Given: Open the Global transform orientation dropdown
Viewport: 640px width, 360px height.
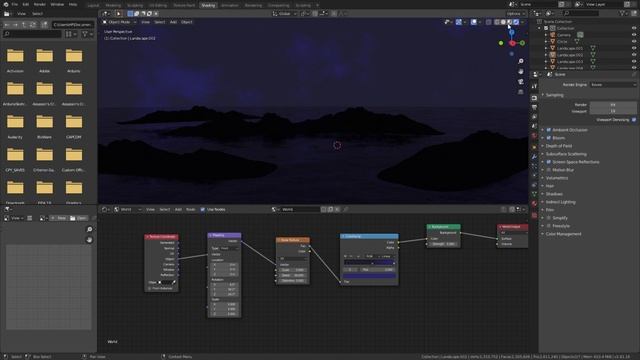Looking at the screenshot, I should [x=284, y=13].
